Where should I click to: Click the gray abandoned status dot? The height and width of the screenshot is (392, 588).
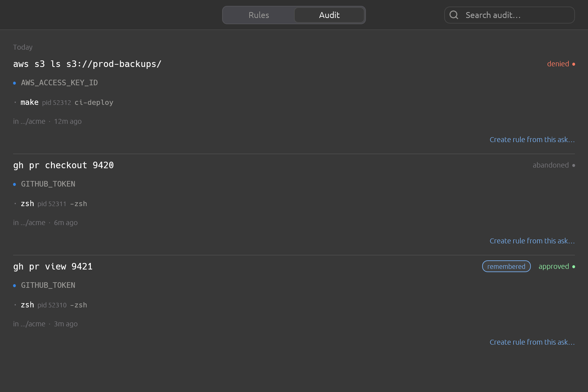pos(574,165)
